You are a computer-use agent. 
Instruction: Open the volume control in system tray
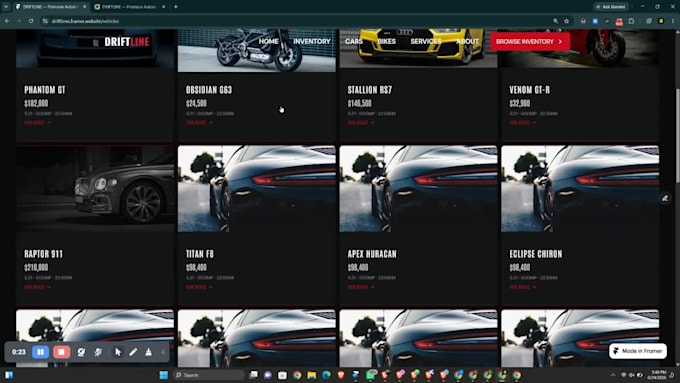coord(631,375)
